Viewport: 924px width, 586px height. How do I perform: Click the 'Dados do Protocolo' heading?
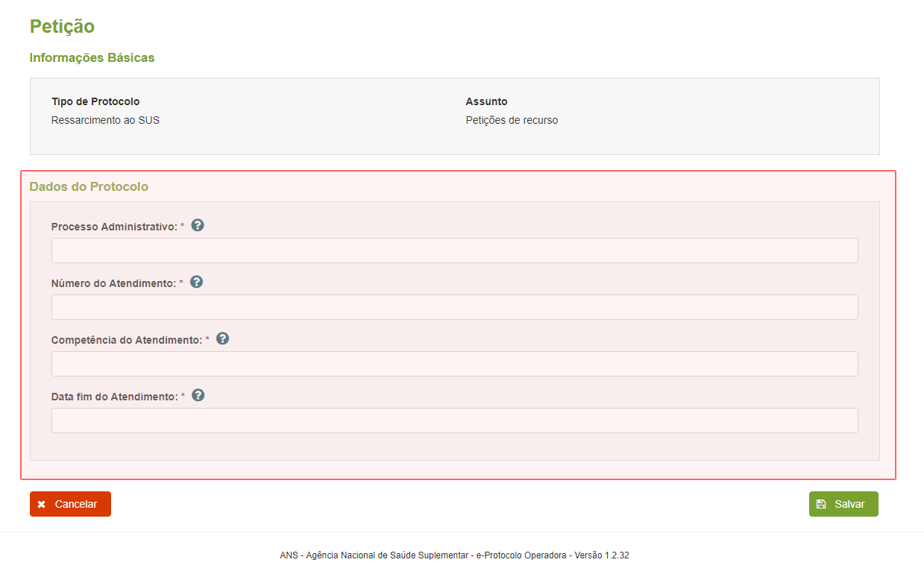click(x=89, y=186)
